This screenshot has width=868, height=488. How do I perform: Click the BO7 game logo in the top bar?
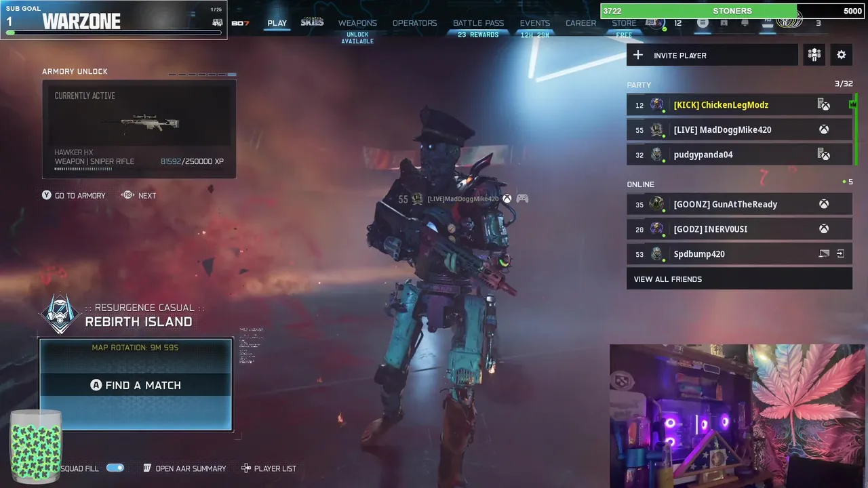pyautogui.click(x=240, y=23)
